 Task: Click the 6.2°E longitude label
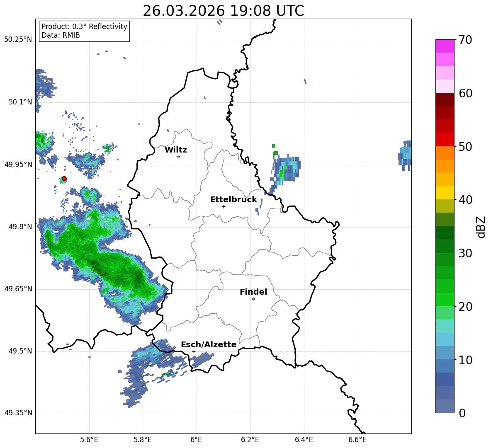coord(250,440)
